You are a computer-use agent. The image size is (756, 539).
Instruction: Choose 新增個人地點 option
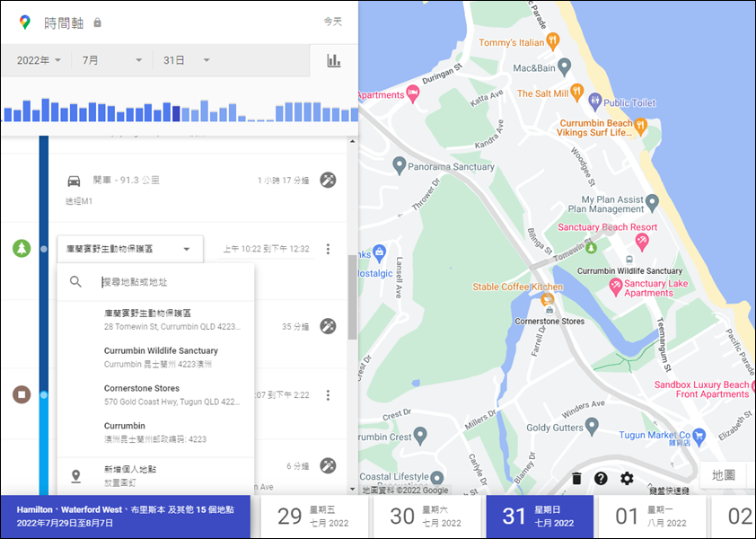pyautogui.click(x=155, y=476)
